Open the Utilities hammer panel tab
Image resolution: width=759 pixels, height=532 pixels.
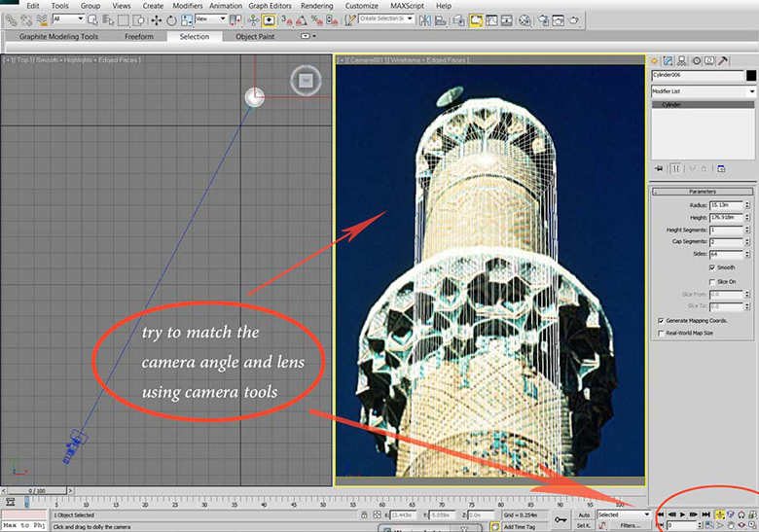coord(724,61)
